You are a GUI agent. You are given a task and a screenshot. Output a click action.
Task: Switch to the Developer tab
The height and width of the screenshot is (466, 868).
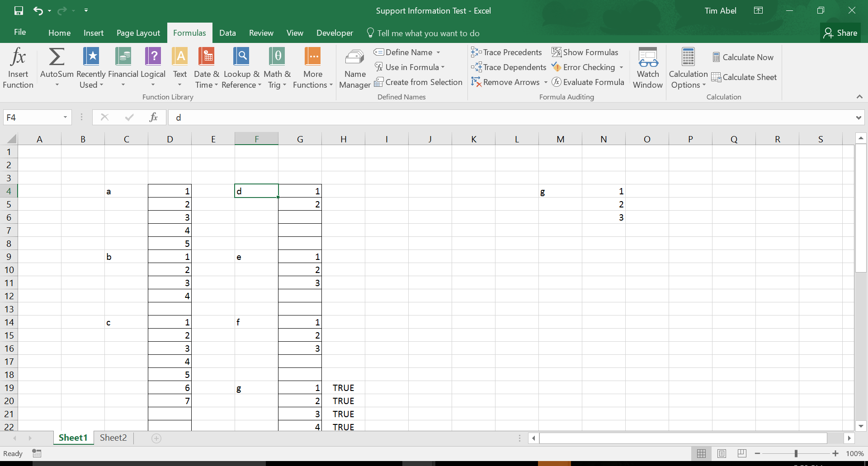coord(335,33)
